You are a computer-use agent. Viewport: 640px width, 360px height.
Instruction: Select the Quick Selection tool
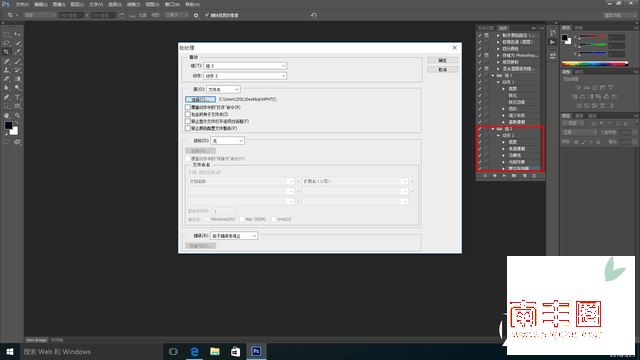pos(17,43)
